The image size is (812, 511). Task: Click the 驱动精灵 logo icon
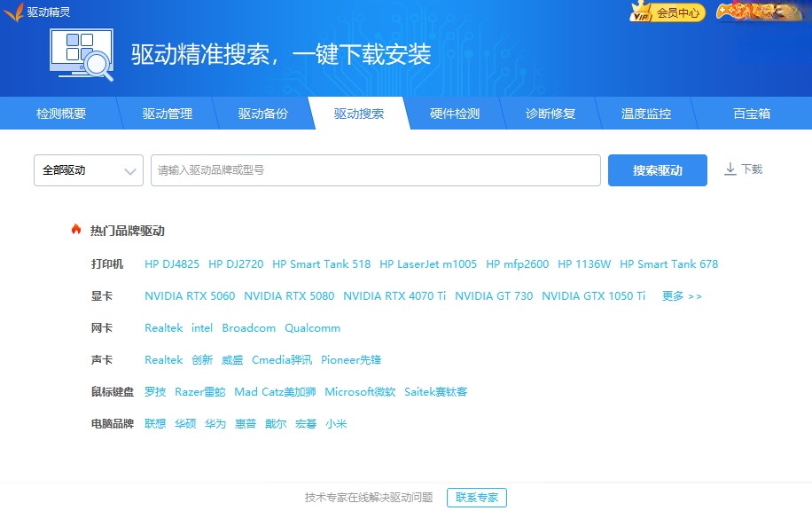[x=13, y=12]
